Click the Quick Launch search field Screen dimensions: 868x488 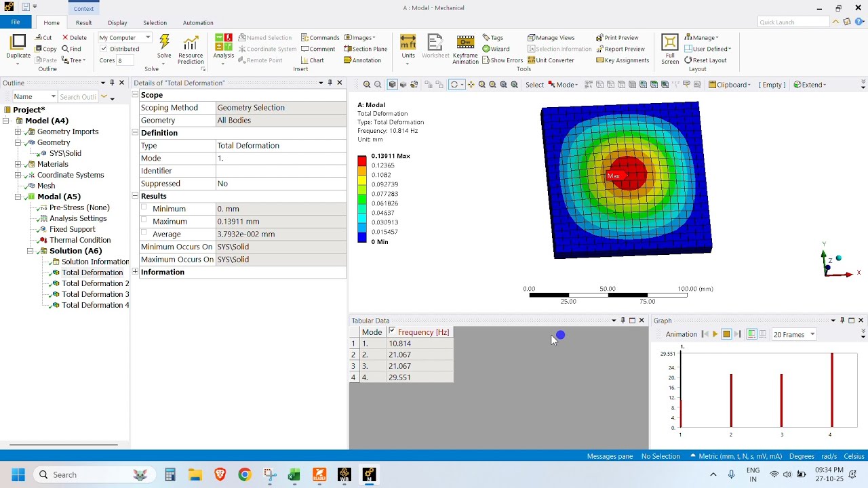(793, 22)
